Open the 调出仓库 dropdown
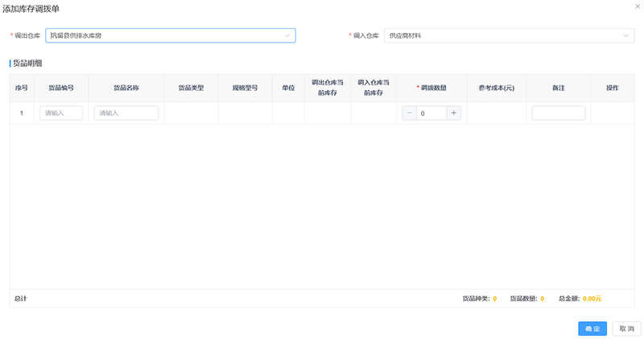The height and width of the screenshot is (339, 644). click(171, 35)
